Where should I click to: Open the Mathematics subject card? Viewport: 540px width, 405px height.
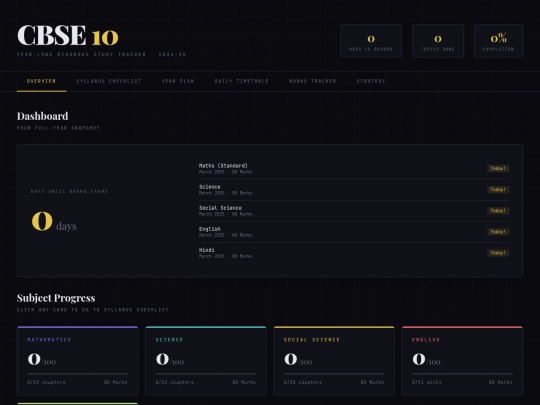pyautogui.click(x=78, y=361)
